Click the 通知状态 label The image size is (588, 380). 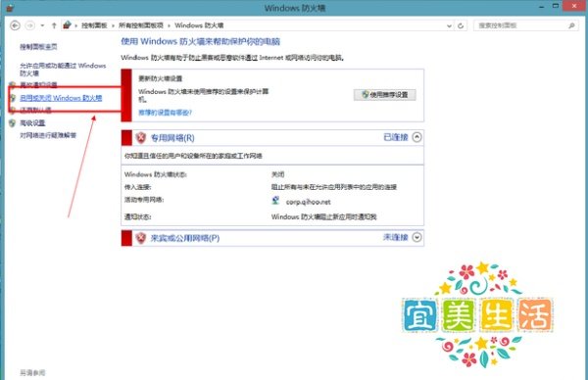pyautogui.click(x=137, y=217)
